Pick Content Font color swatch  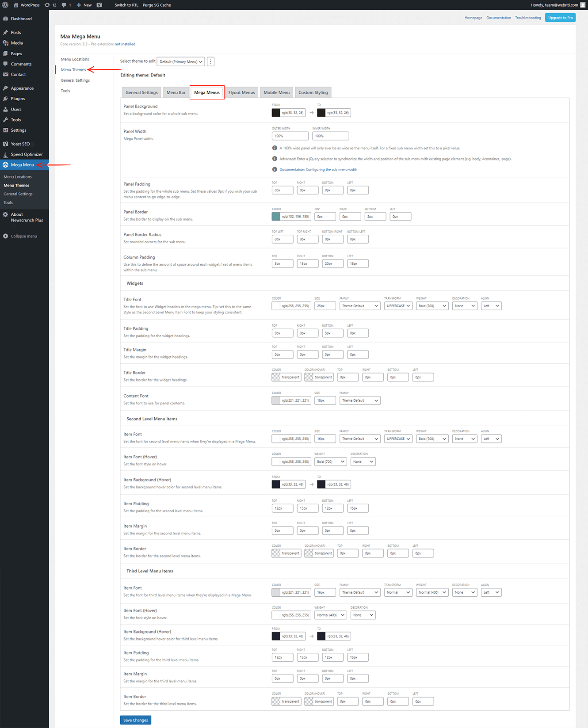pos(276,400)
